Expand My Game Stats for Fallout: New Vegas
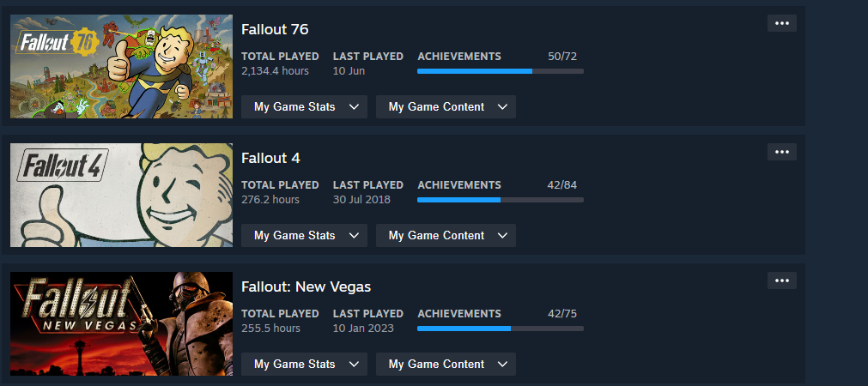The width and height of the screenshot is (868, 386). click(x=304, y=365)
